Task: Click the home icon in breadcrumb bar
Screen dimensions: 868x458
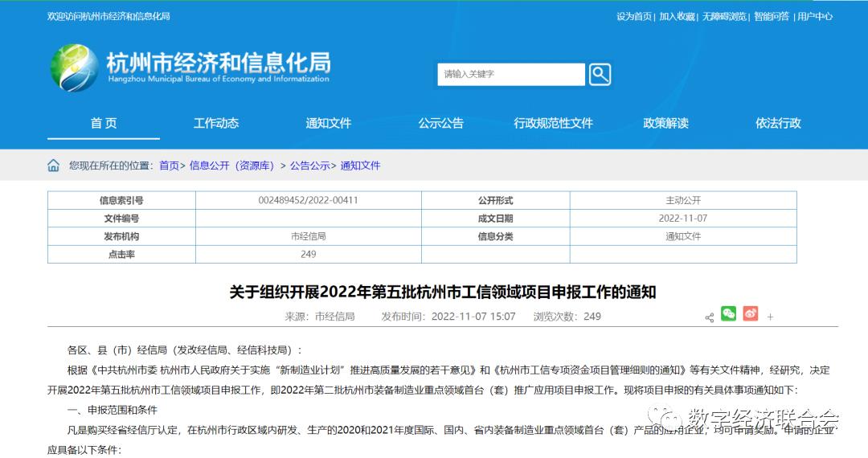Action: pyautogui.click(x=54, y=166)
